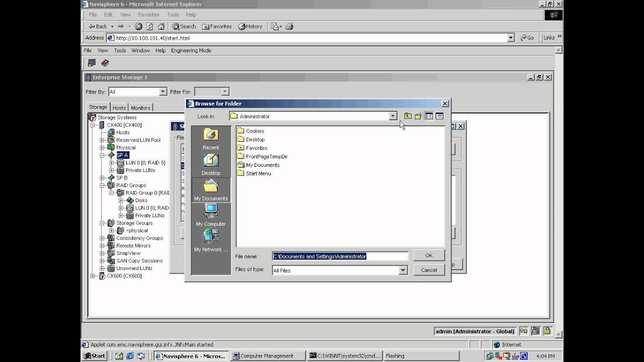Screen dimensions: 644x362
Task: Select My Documents in sidebar
Action: pos(211,190)
